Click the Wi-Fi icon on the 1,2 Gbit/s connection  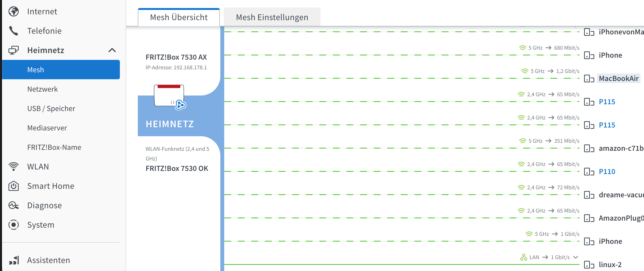(x=525, y=71)
